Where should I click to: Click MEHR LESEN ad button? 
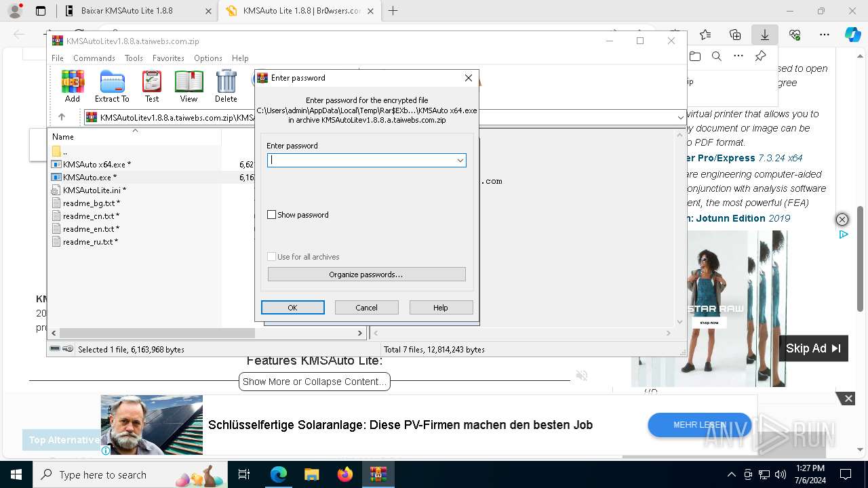click(x=699, y=425)
